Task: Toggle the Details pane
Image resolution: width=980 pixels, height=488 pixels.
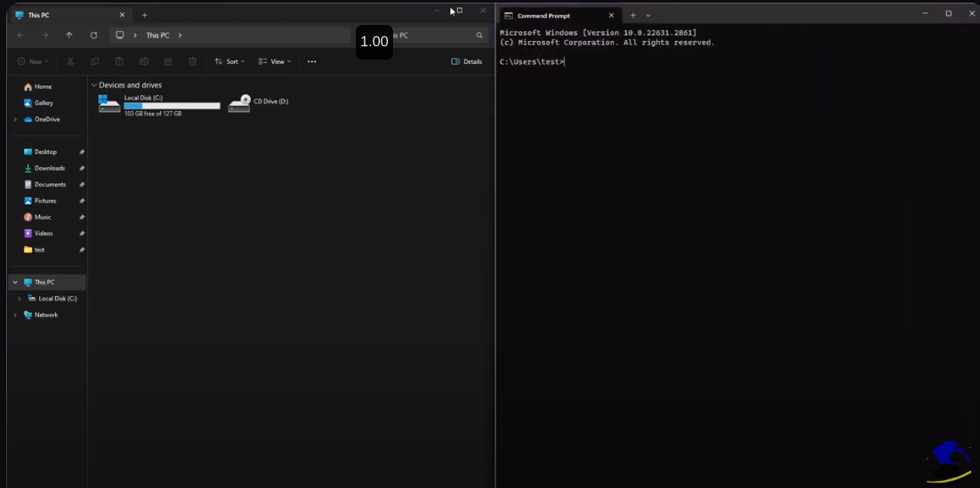Action: (x=467, y=62)
